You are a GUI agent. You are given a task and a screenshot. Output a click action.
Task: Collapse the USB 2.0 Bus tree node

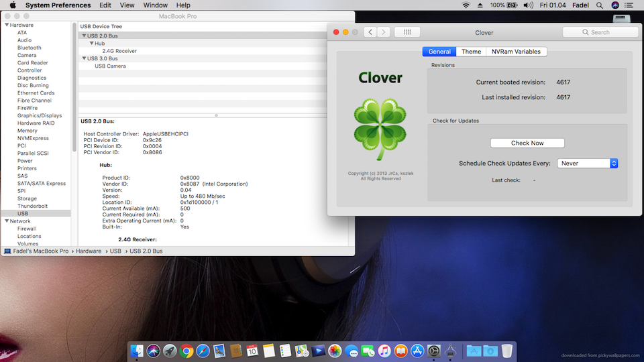(x=84, y=36)
